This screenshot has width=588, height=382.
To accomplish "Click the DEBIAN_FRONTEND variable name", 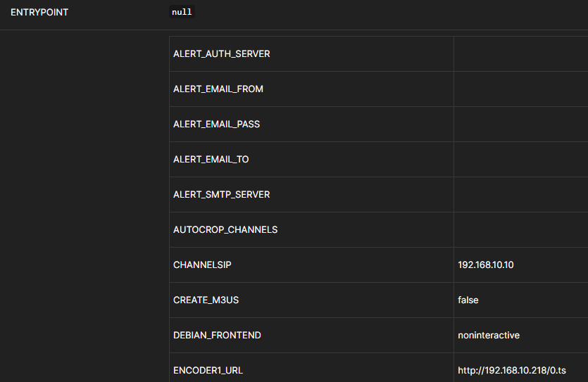I will pyautogui.click(x=217, y=336).
